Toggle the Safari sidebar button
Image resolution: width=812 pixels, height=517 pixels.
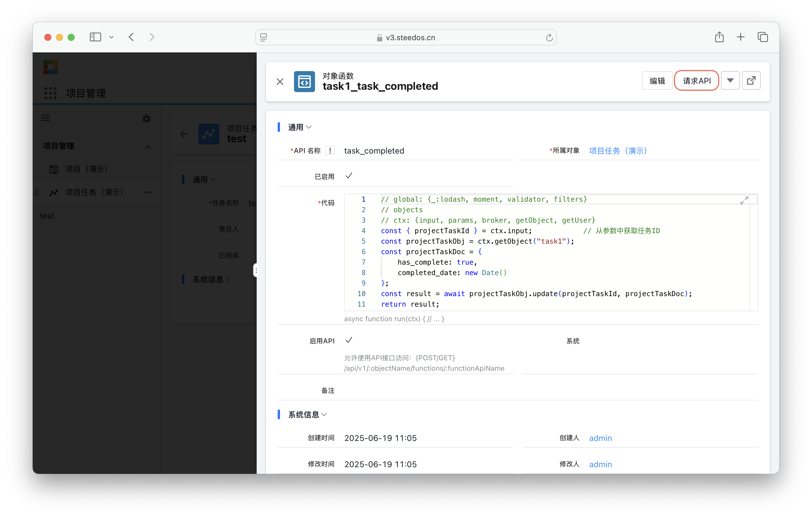click(x=95, y=37)
